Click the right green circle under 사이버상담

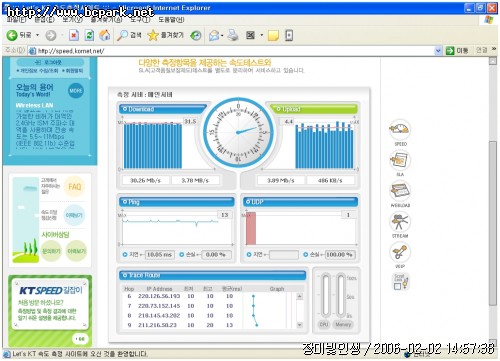click(x=76, y=251)
